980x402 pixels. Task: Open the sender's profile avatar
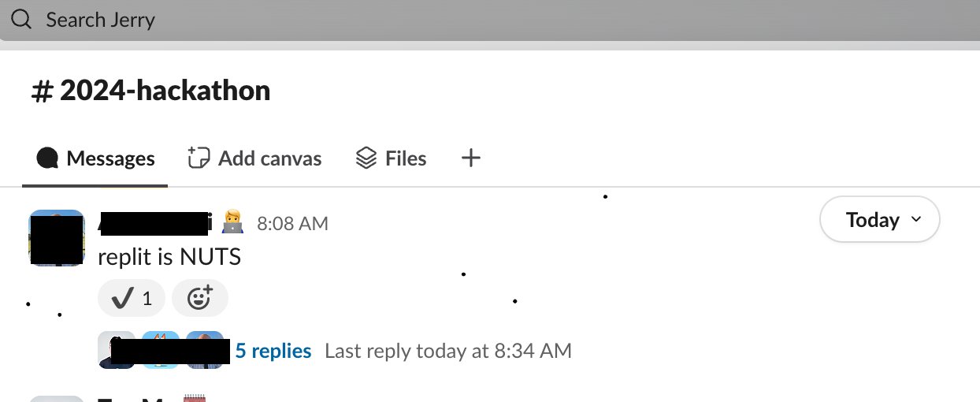[x=57, y=238]
